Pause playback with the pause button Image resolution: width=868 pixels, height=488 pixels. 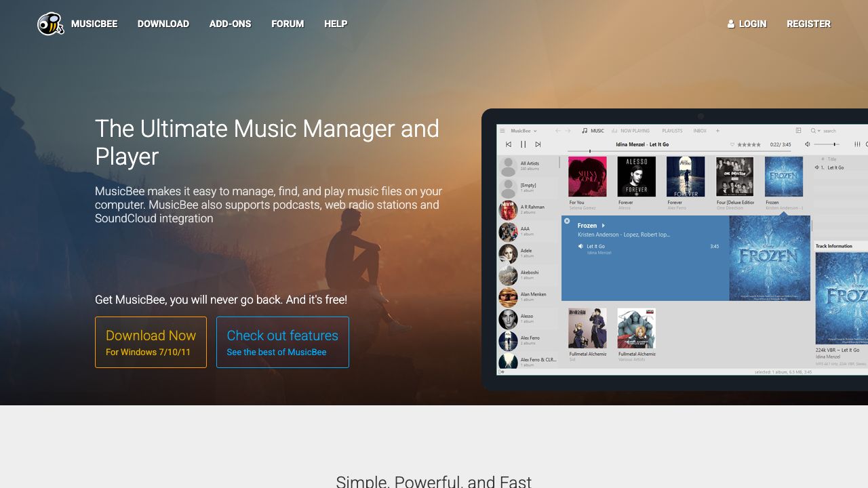(x=524, y=144)
